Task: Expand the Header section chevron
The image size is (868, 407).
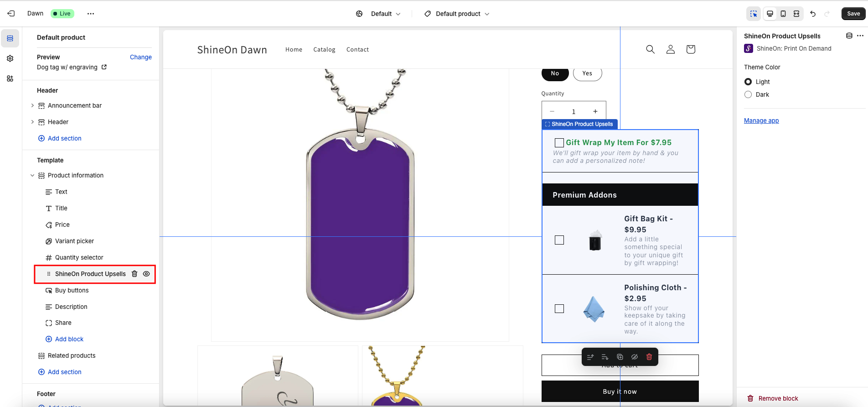Action: [32, 122]
